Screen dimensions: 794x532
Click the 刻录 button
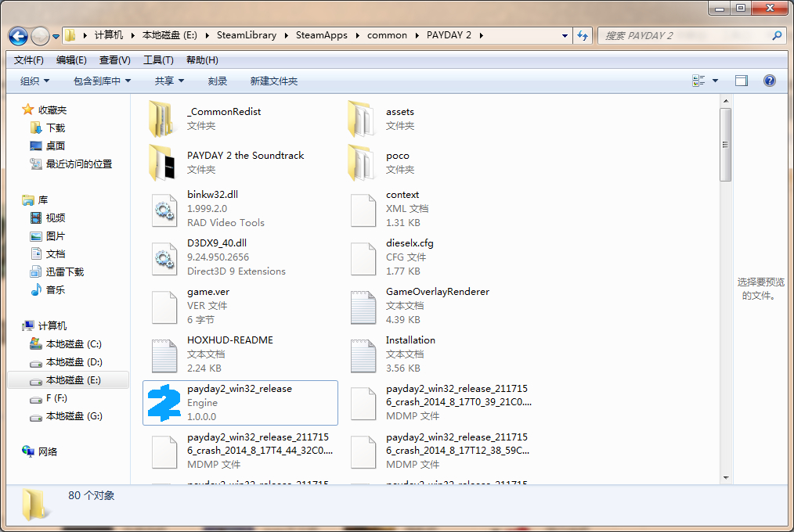click(x=218, y=81)
